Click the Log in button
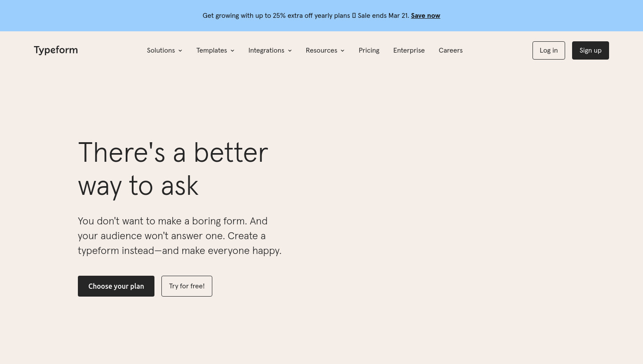643x364 pixels. 549,50
